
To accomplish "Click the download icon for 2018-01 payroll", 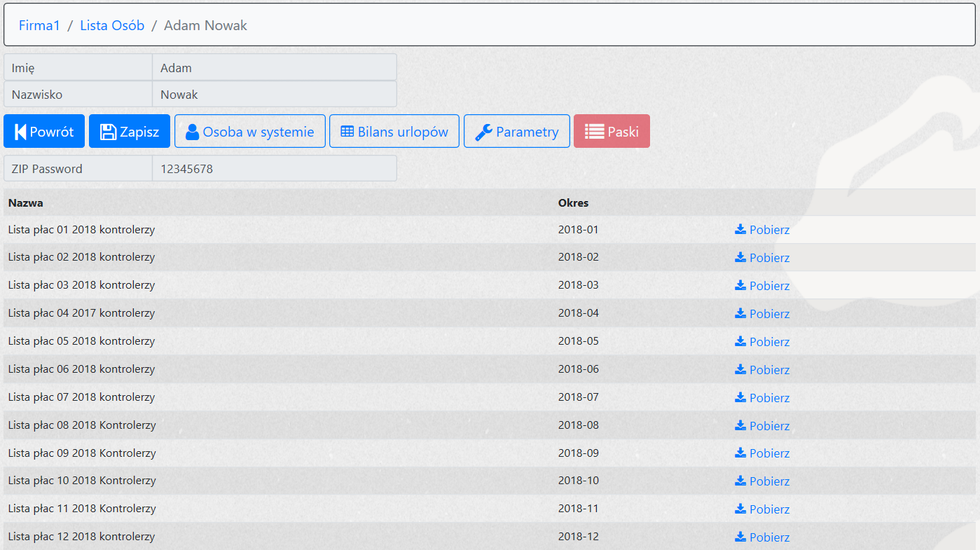I will pos(740,229).
